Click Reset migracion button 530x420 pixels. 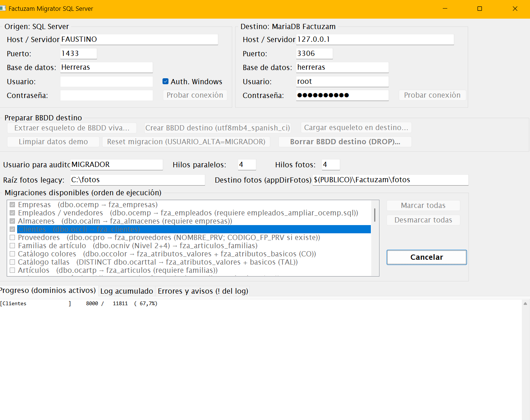186,142
